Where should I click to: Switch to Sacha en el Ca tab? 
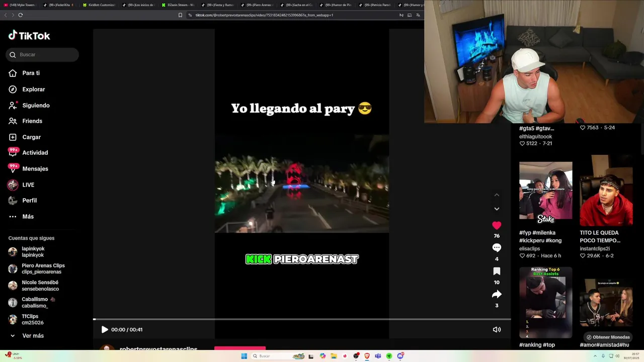pos(297,5)
